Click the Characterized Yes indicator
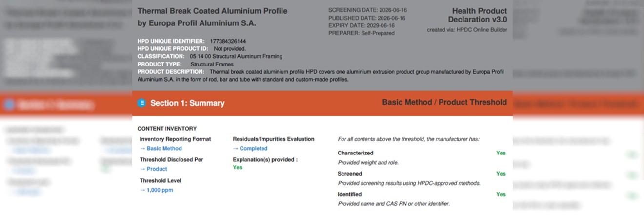644x220 pixels. (x=501, y=153)
